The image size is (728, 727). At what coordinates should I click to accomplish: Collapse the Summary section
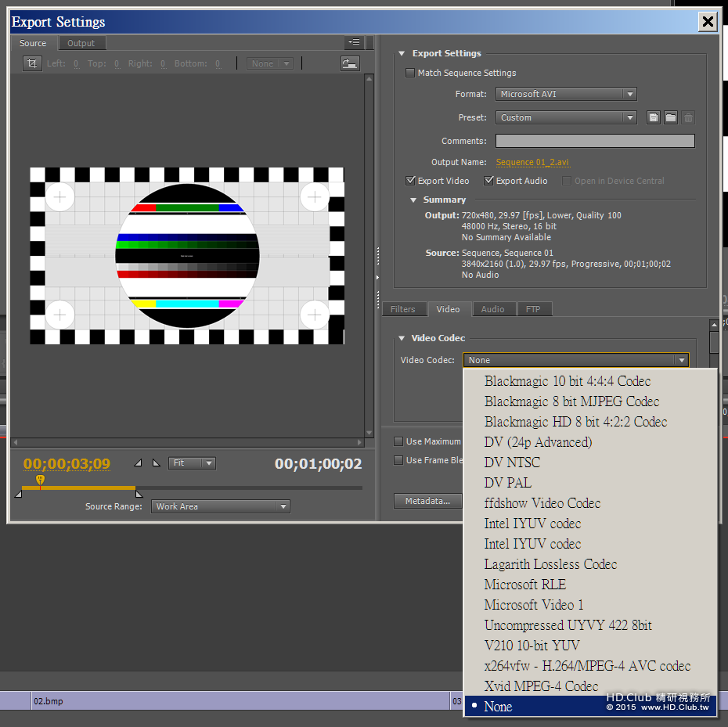[413, 200]
